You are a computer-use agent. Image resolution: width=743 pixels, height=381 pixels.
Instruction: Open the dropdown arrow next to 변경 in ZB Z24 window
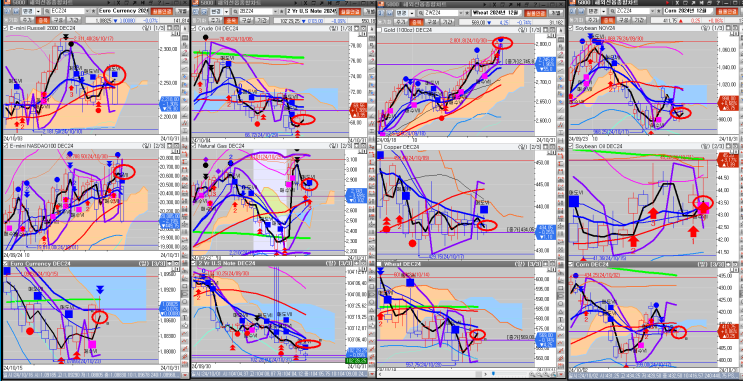coord(227,12)
